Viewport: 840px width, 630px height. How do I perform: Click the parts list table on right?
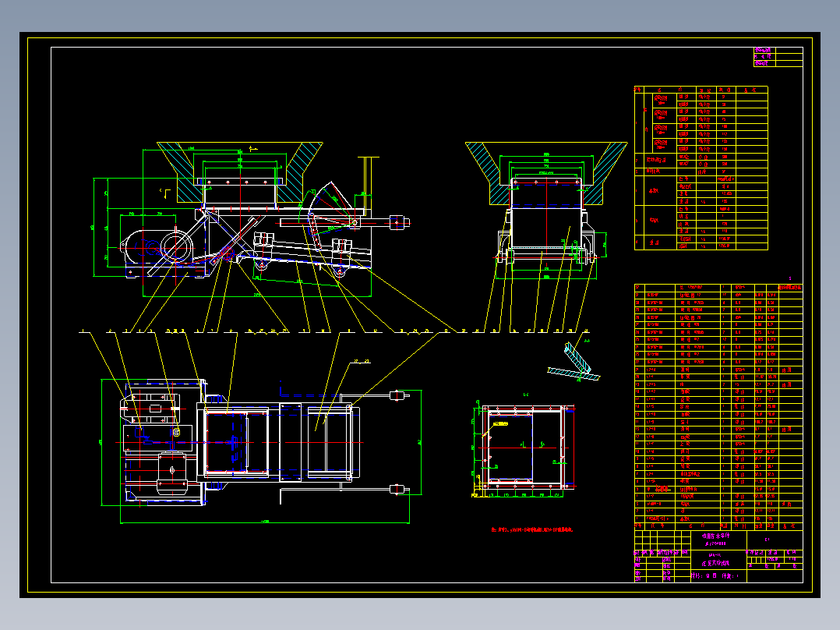coord(718,407)
